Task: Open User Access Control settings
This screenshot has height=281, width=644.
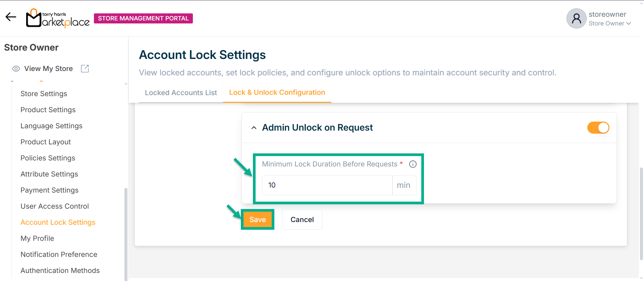Action: pos(55,206)
